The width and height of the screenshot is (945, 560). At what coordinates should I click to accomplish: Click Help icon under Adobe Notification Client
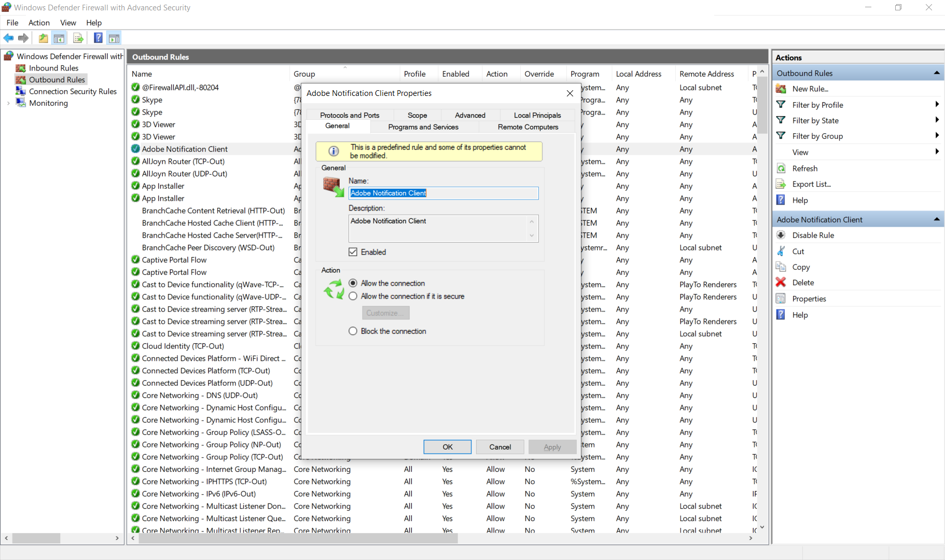click(x=781, y=315)
